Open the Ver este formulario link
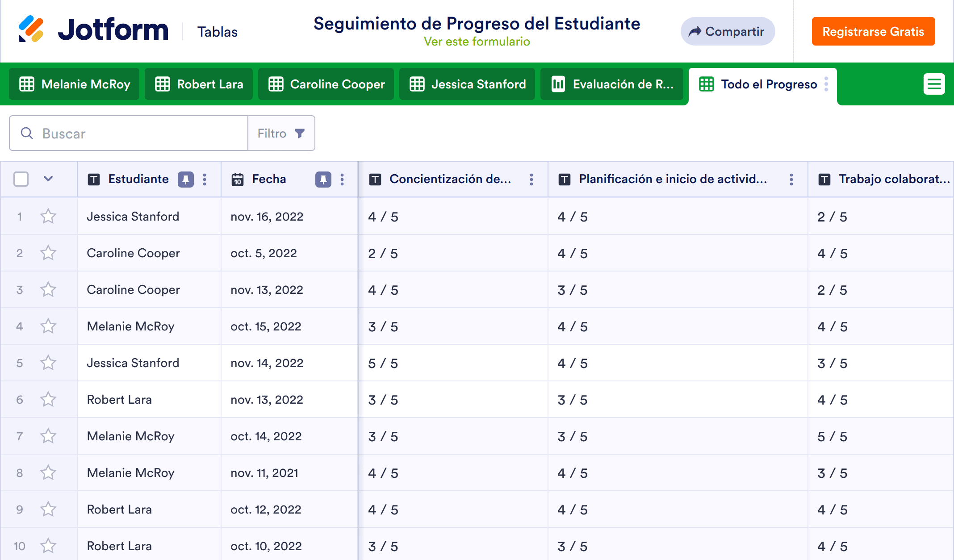This screenshot has height=560, width=954. click(x=477, y=42)
